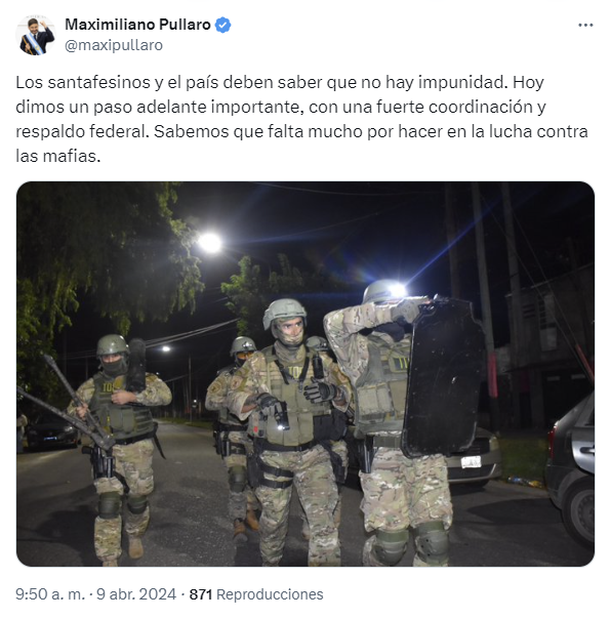Click the 9 abr. 2024 date
The height and width of the screenshot is (619, 610).
tap(136, 594)
